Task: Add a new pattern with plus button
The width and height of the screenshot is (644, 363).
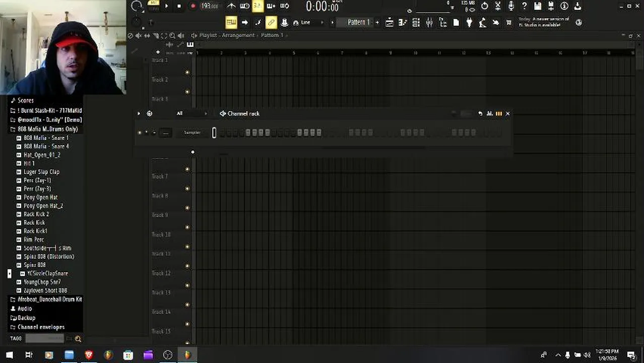Action: [x=377, y=22]
